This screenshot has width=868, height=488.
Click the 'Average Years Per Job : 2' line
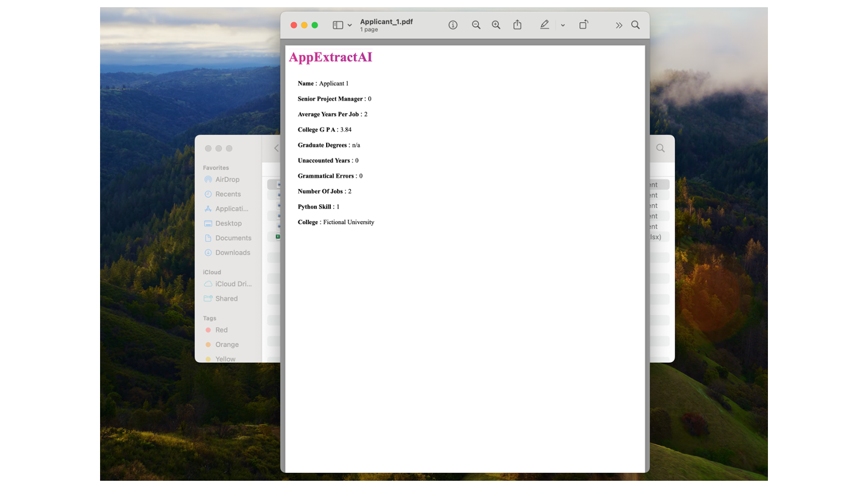coord(333,114)
